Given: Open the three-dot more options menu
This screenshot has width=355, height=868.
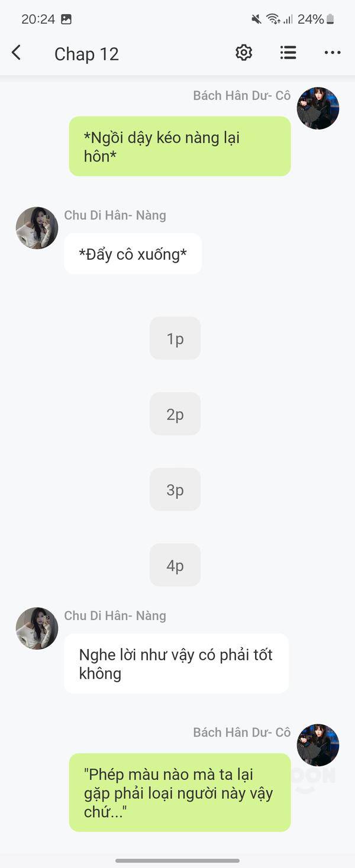Looking at the screenshot, I should [x=333, y=53].
